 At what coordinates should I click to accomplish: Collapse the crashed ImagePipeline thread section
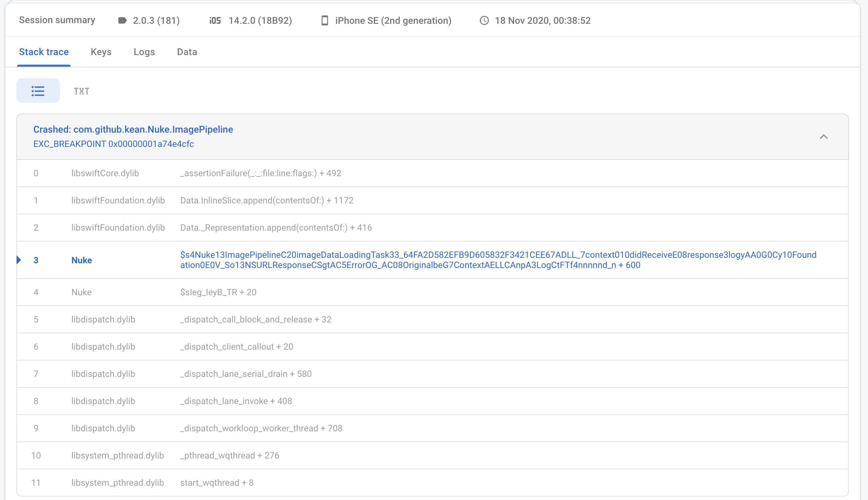point(823,137)
